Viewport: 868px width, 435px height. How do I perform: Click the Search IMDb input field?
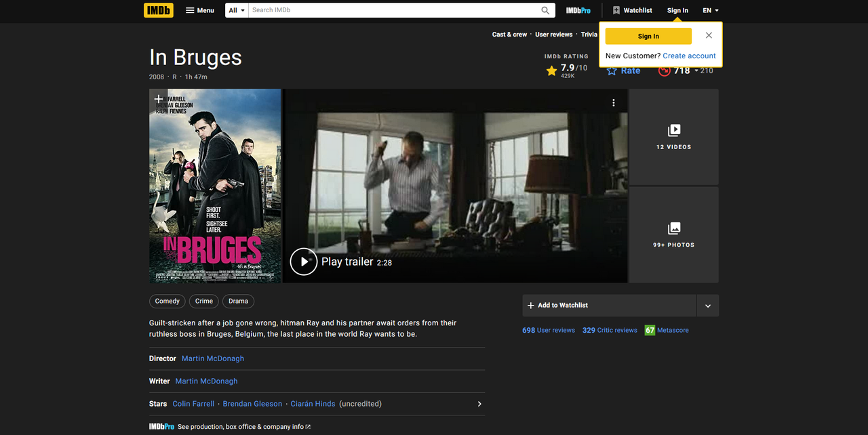coord(393,10)
